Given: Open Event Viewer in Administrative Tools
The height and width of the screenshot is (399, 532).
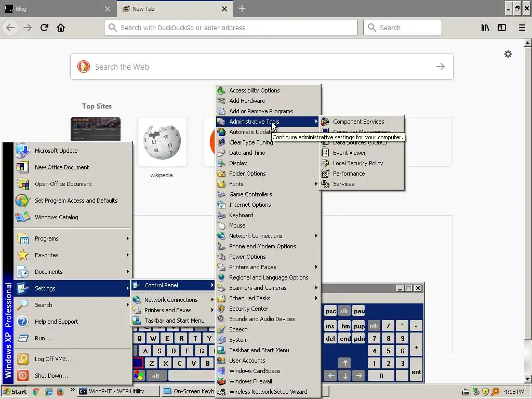Looking at the screenshot, I should 362,153.
